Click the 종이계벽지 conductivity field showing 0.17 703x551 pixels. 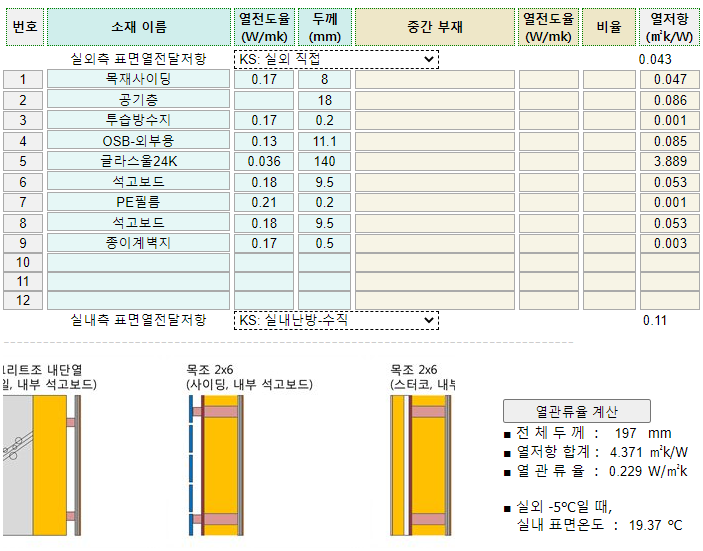click(x=264, y=243)
